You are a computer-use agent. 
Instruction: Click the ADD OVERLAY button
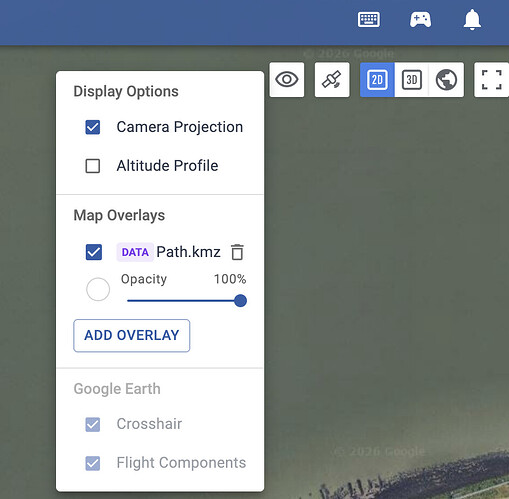132,335
